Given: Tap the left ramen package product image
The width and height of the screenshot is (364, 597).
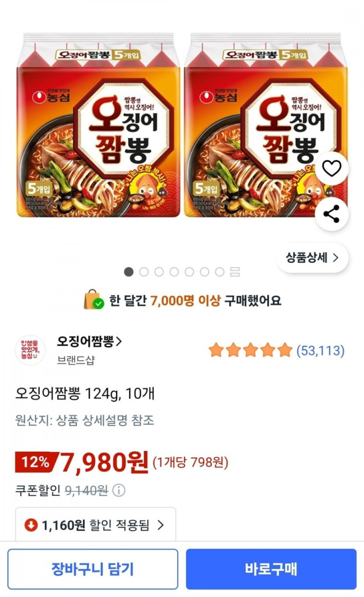Looking at the screenshot, I should point(99,125).
